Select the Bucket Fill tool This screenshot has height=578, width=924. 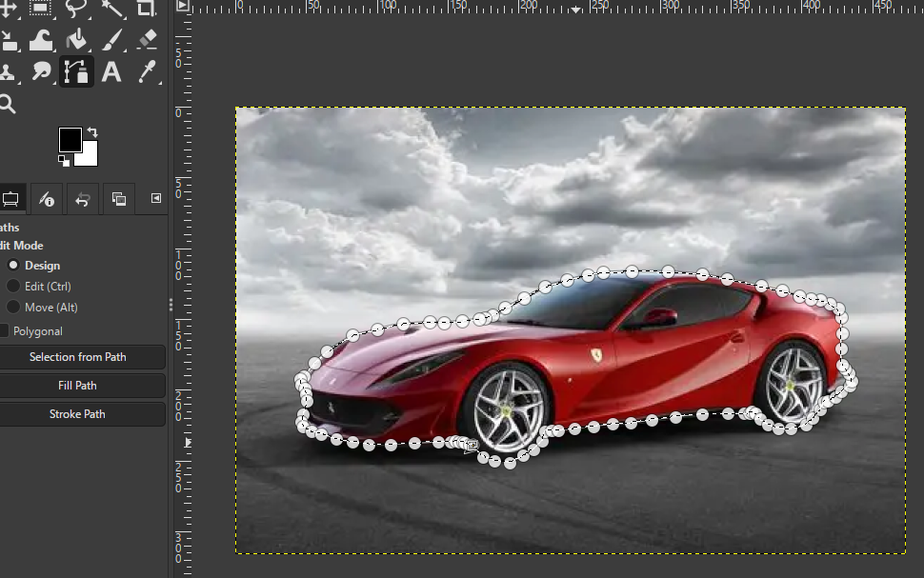(x=74, y=40)
